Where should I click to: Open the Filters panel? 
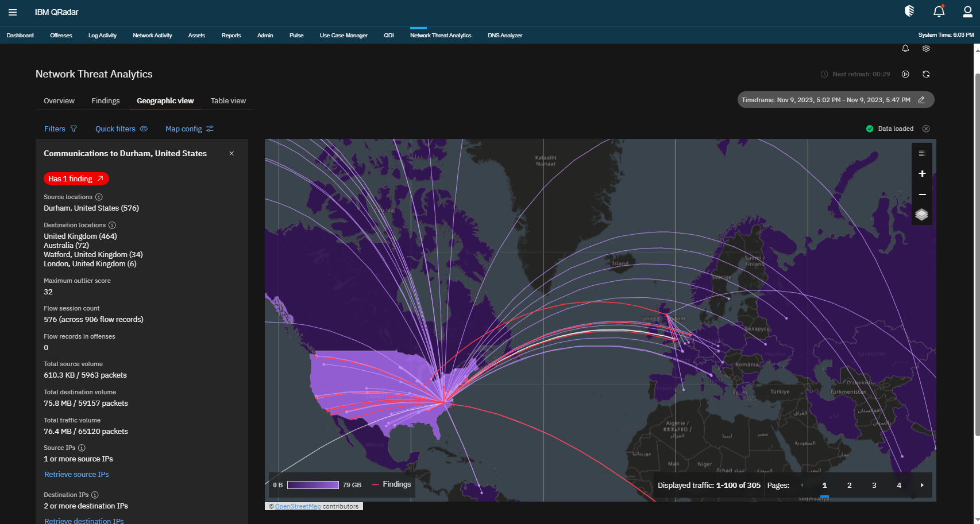(x=60, y=129)
